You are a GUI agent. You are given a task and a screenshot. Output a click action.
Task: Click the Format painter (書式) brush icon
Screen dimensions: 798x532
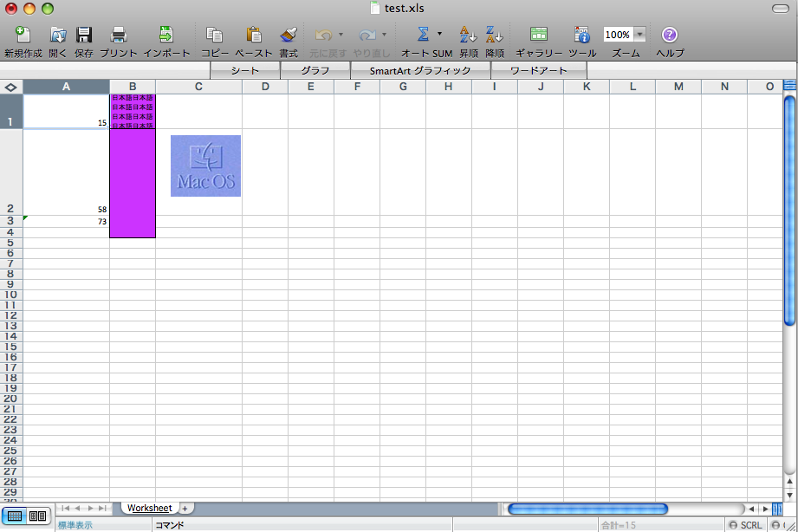click(x=289, y=36)
